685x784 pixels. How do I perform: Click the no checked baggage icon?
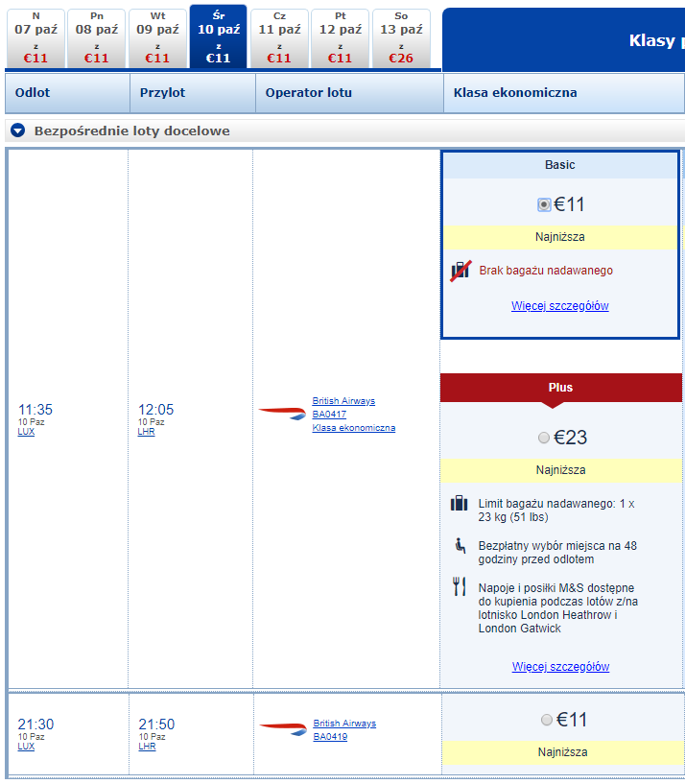click(461, 271)
